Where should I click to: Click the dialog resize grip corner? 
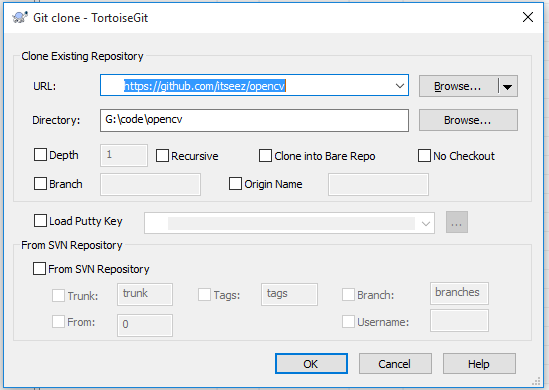click(536, 382)
